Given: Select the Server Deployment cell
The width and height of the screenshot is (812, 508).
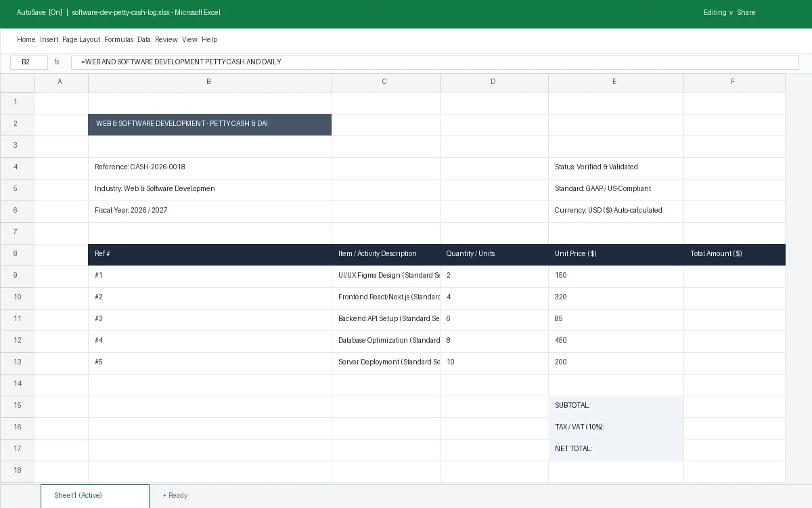Looking at the screenshot, I should tap(386, 362).
